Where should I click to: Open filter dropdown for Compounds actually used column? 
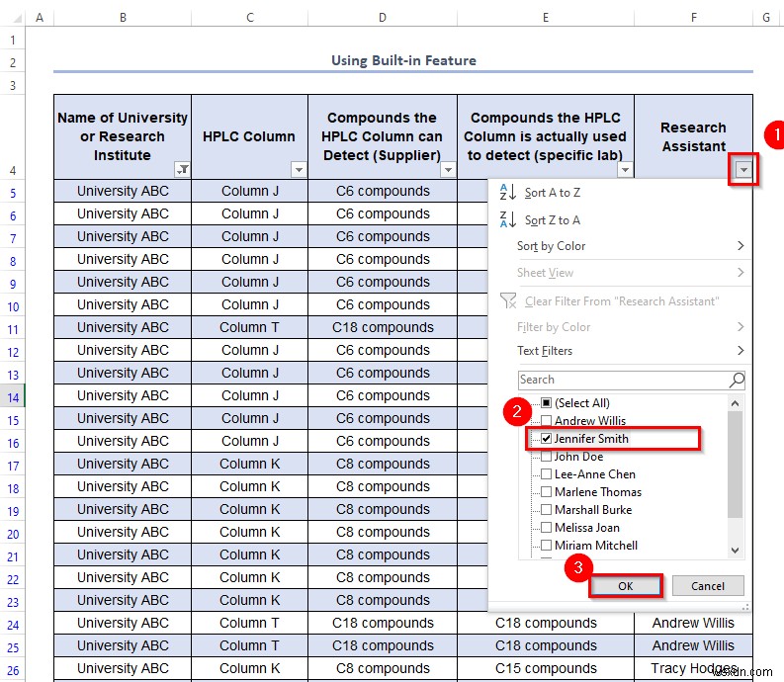(x=625, y=169)
